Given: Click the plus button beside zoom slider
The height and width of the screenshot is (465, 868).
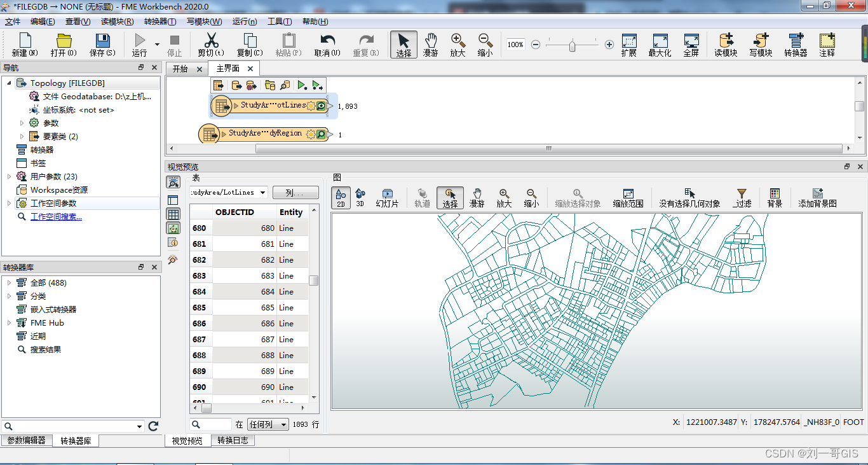Looking at the screenshot, I should click(x=609, y=45).
